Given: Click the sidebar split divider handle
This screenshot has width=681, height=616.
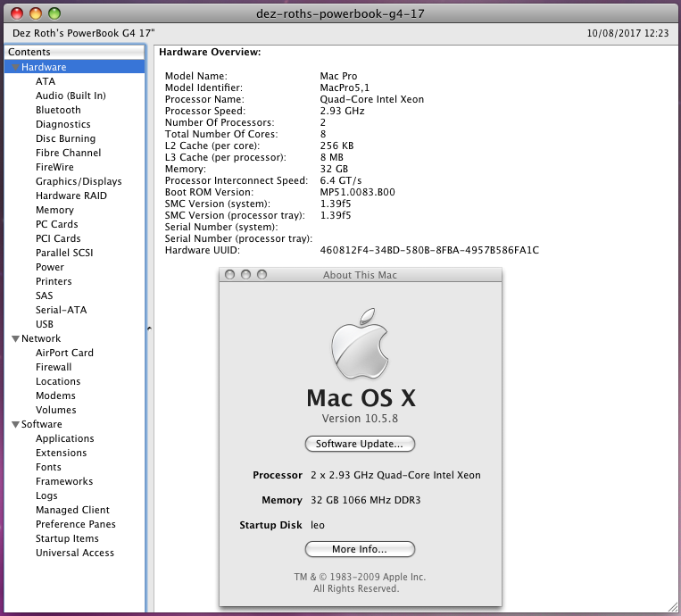Looking at the screenshot, I should click(149, 329).
